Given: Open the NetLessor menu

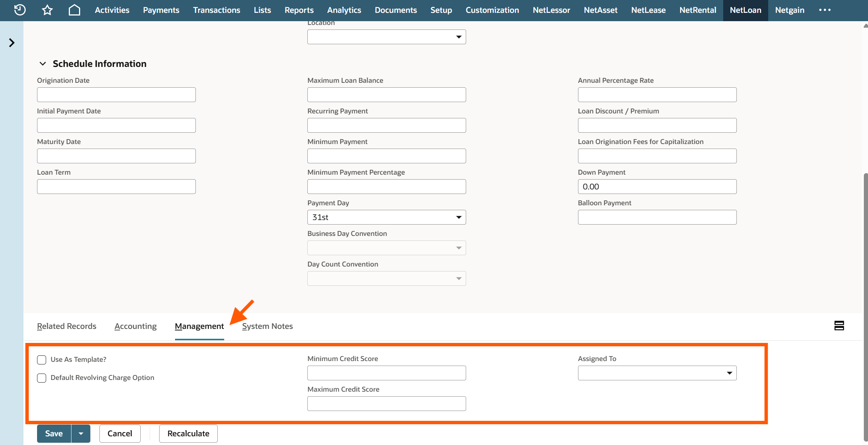Looking at the screenshot, I should 551,10.
